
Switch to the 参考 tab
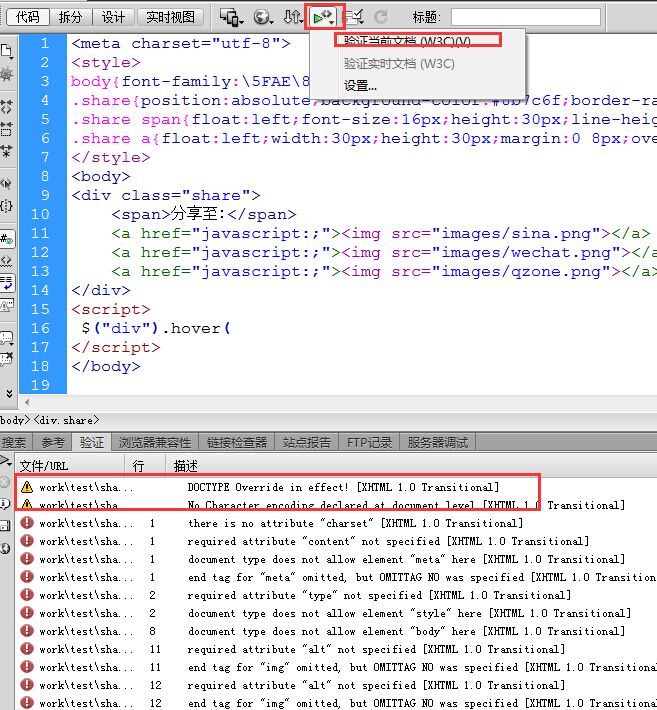point(53,442)
